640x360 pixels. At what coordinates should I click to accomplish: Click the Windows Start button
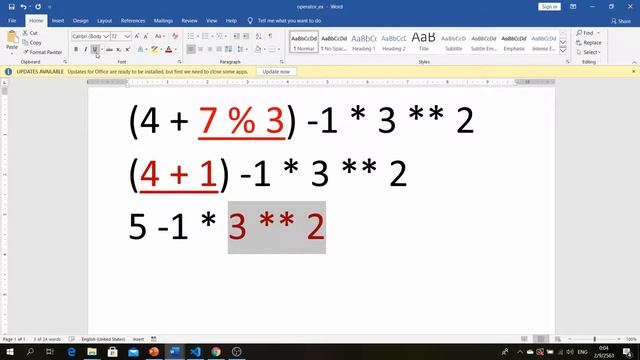pyautogui.click(x=10, y=351)
